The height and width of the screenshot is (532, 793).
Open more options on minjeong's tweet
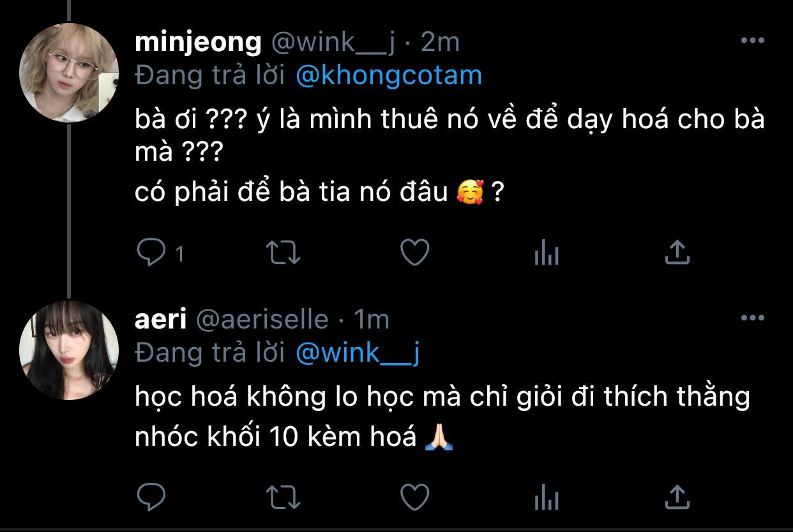click(x=752, y=40)
